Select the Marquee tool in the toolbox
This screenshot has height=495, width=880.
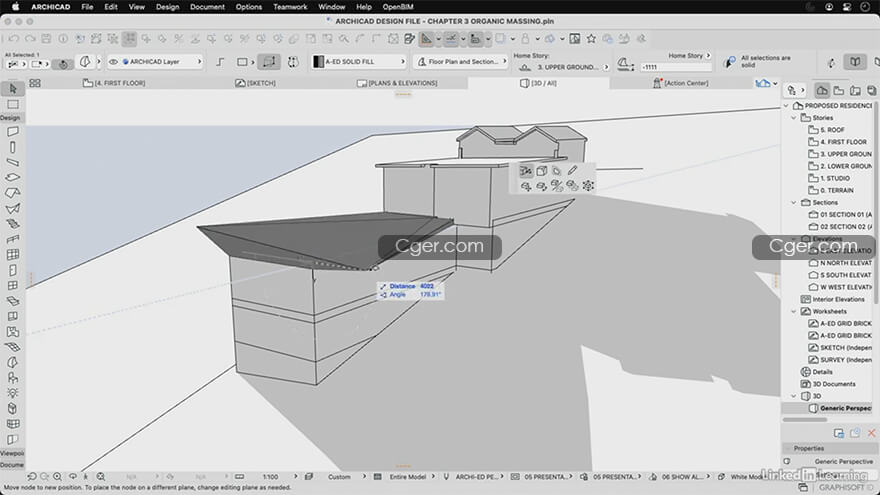point(13,104)
